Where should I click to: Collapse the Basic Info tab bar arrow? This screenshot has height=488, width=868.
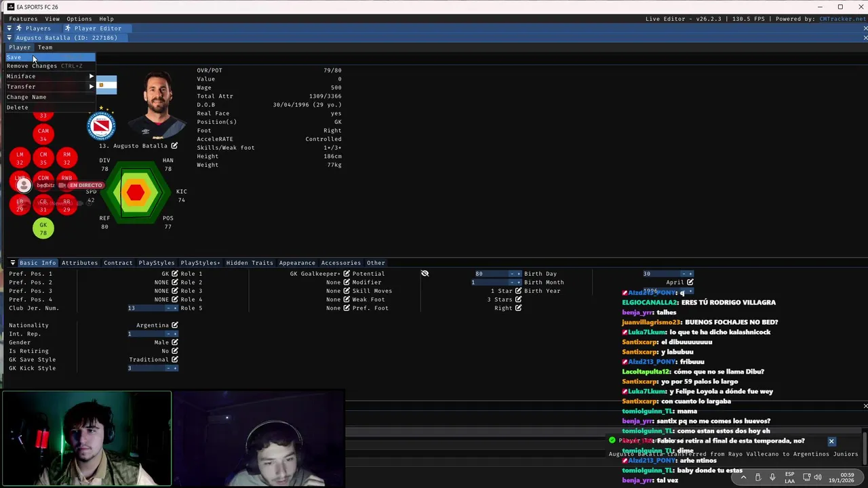coord(12,263)
